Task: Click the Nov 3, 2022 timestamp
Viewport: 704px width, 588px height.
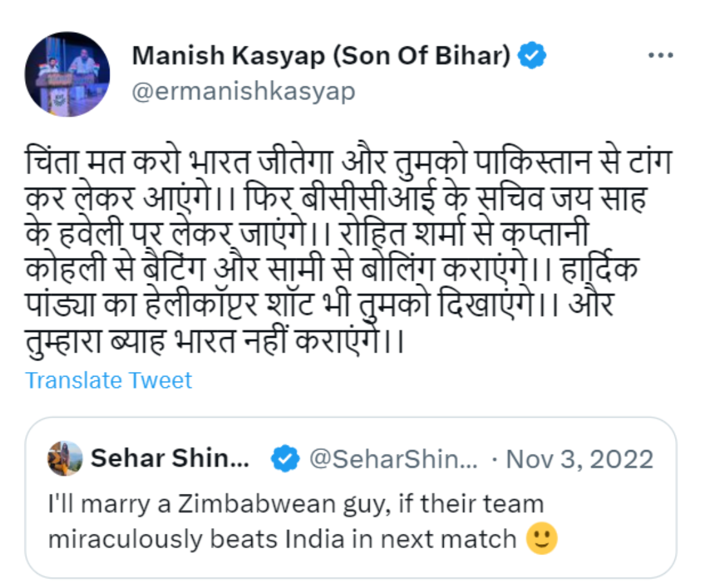Action: click(x=580, y=459)
